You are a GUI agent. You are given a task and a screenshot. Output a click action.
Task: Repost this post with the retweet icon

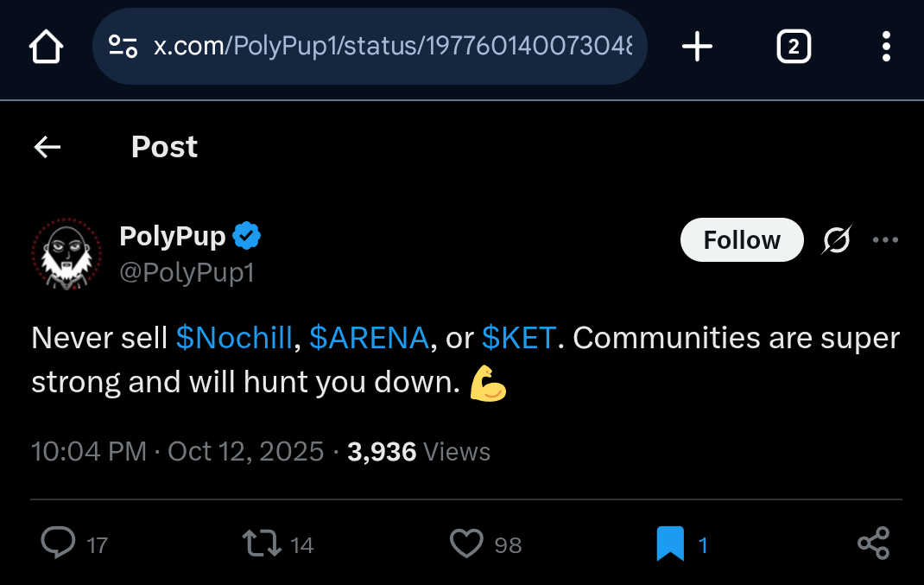pos(261,544)
